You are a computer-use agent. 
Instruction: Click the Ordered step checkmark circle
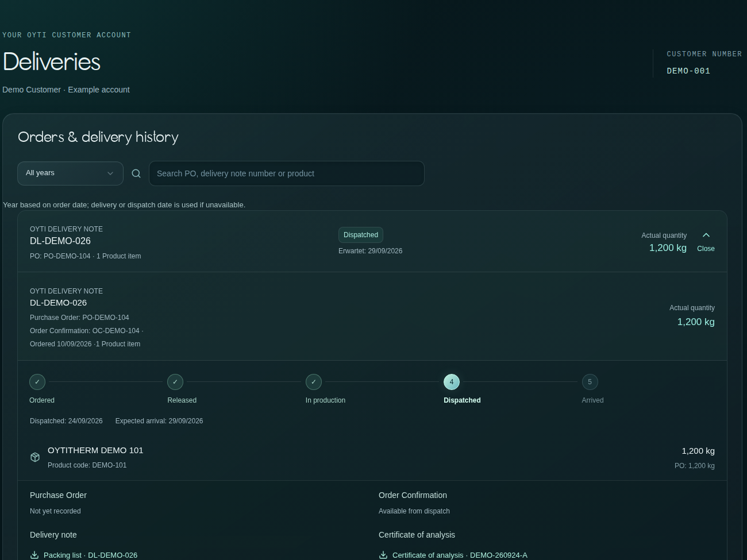37,382
